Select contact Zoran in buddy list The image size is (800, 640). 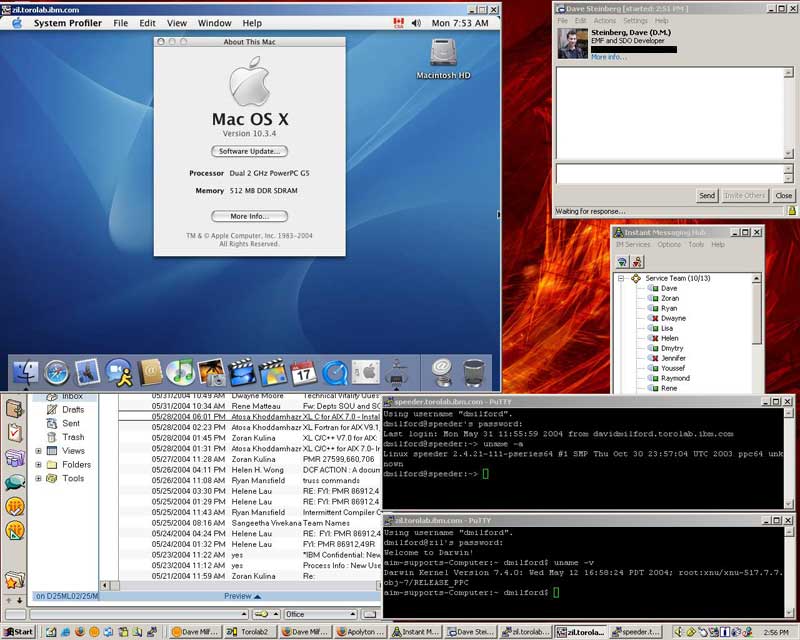click(668, 299)
